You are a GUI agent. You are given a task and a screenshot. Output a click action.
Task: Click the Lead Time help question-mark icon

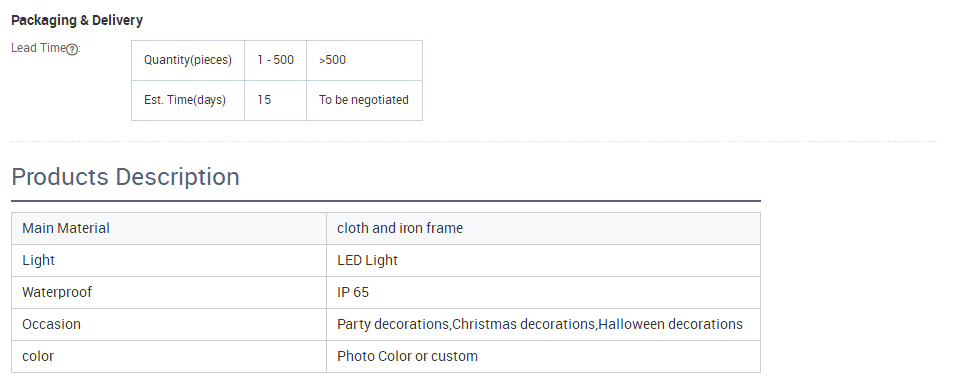pos(72,50)
